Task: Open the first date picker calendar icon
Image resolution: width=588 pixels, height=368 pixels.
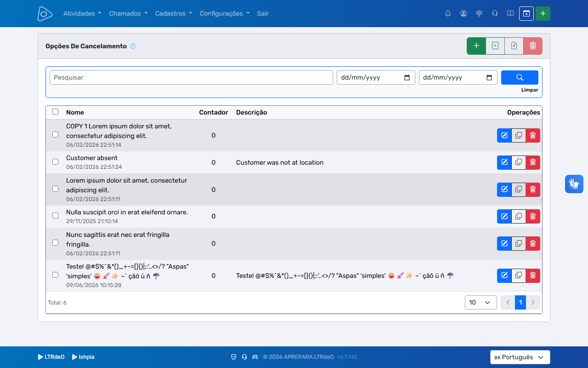Action: pyautogui.click(x=407, y=78)
